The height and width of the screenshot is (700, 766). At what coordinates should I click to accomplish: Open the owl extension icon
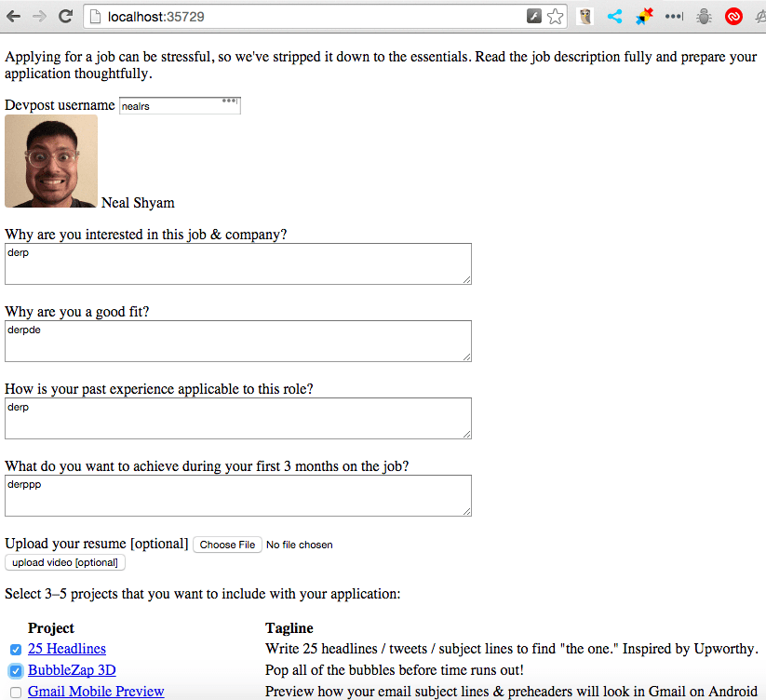(x=585, y=17)
